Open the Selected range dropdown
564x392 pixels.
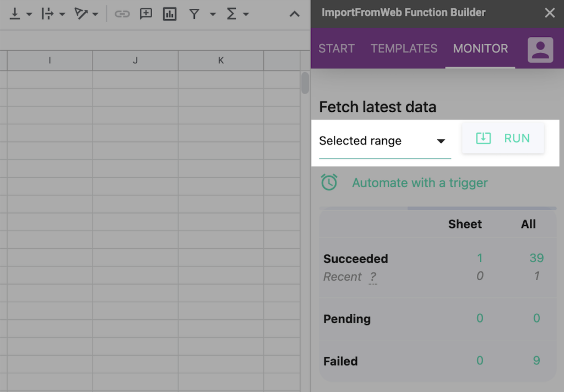click(x=385, y=140)
